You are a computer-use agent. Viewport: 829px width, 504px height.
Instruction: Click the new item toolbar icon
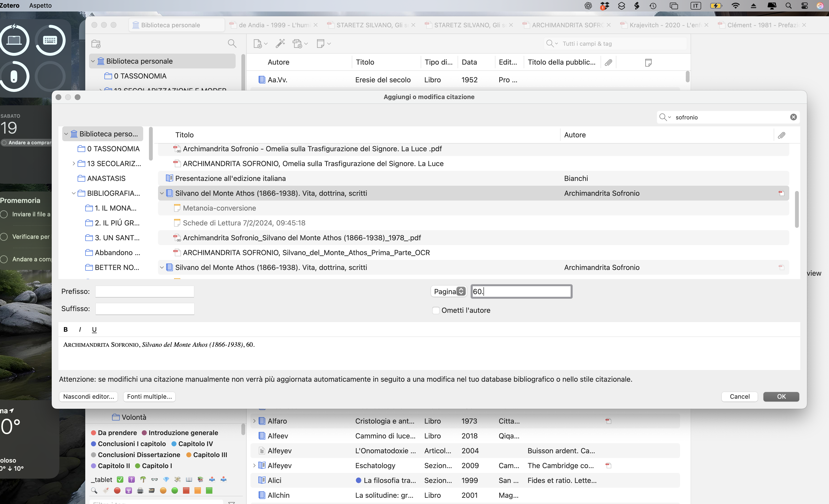coord(258,44)
